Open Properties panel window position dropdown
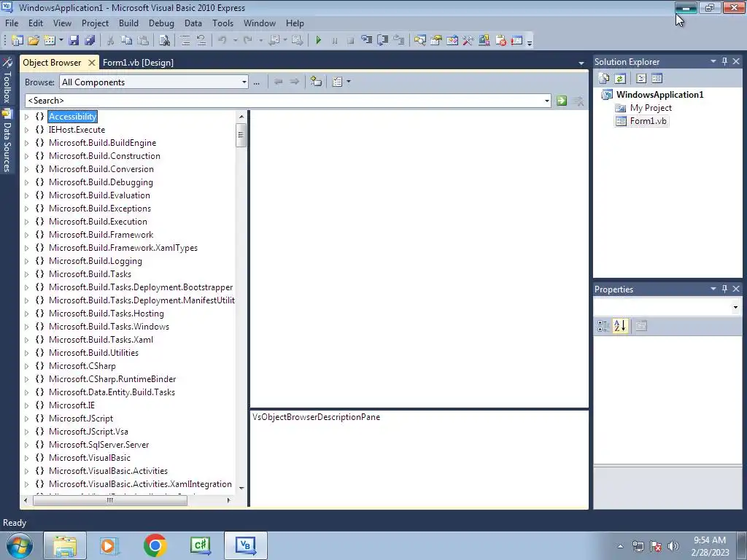747x560 pixels. pos(713,289)
